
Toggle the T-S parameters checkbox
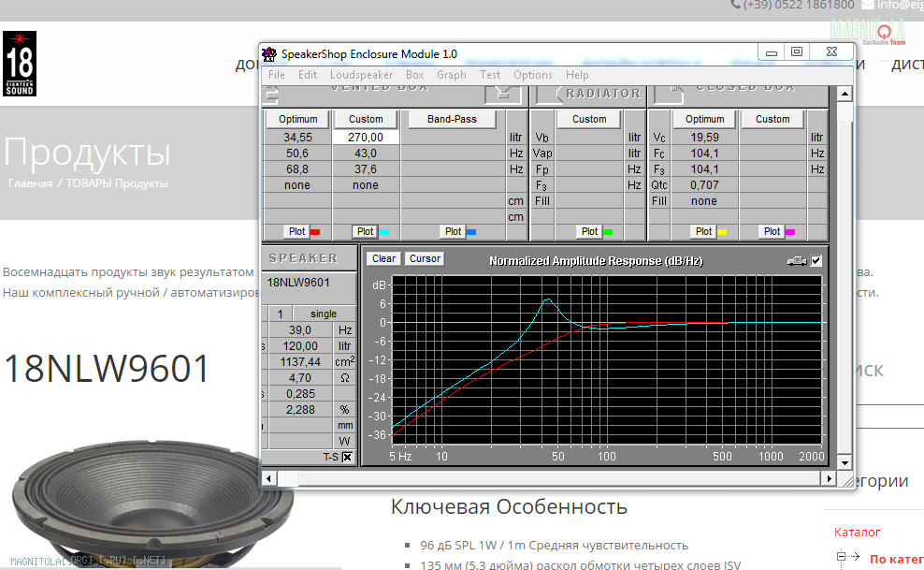[x=348, y=457]
